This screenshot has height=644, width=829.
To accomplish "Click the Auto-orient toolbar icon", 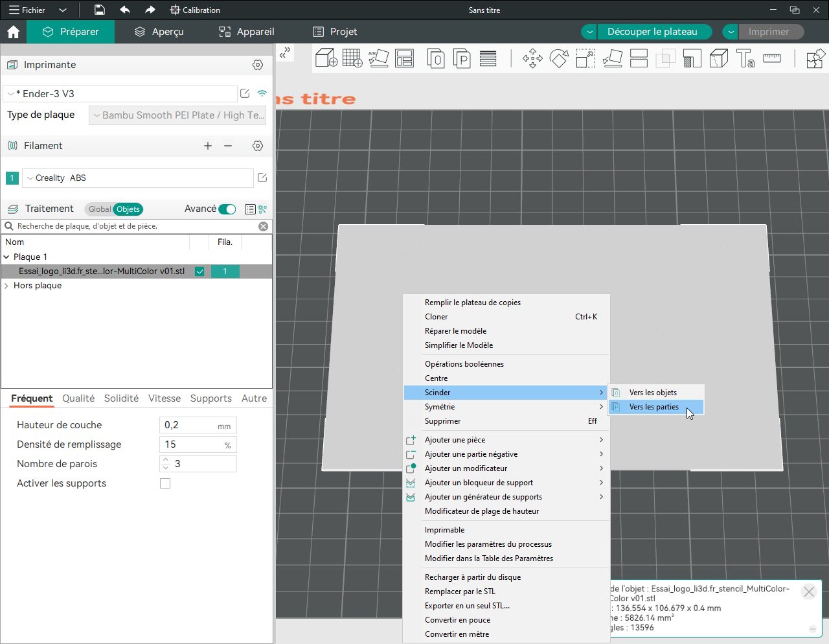I will tap(378, 58).
